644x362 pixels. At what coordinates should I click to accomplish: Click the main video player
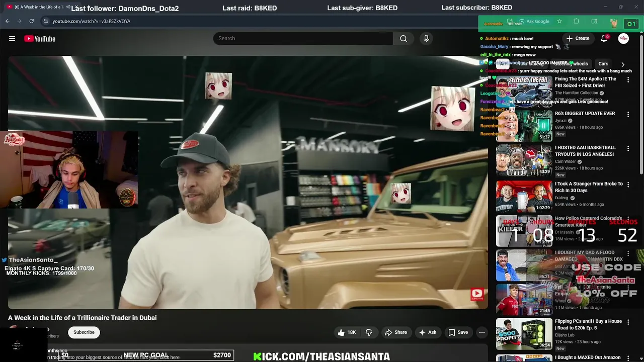(248, 182)
